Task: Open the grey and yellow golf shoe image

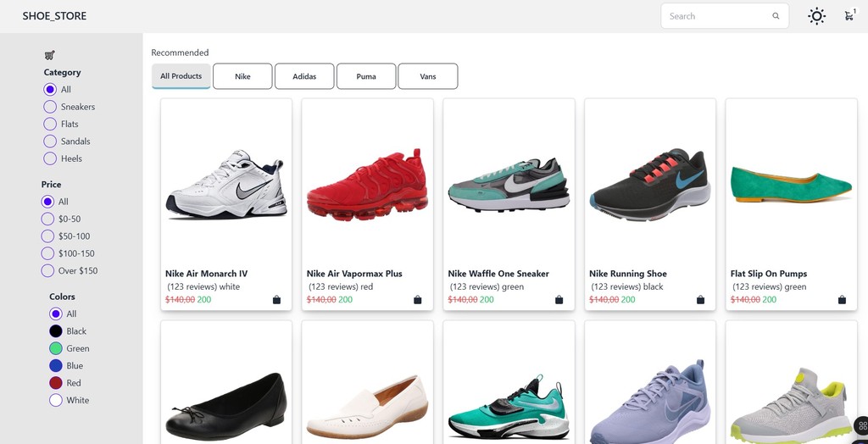Action: (x=792, y=406)
